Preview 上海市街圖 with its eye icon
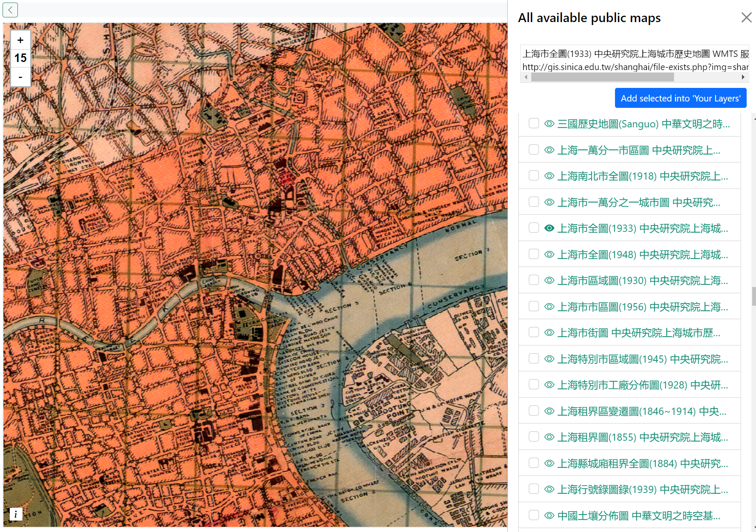 [x=549, y=332]
